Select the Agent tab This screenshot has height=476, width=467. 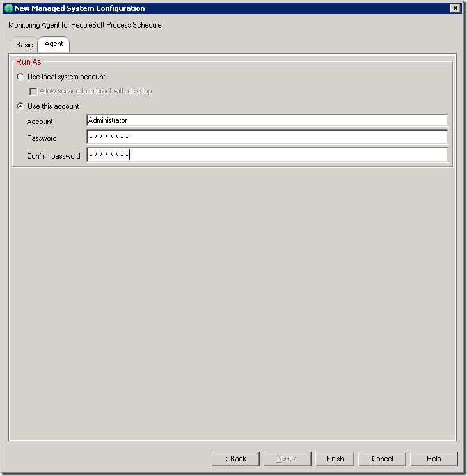point(54,44)
